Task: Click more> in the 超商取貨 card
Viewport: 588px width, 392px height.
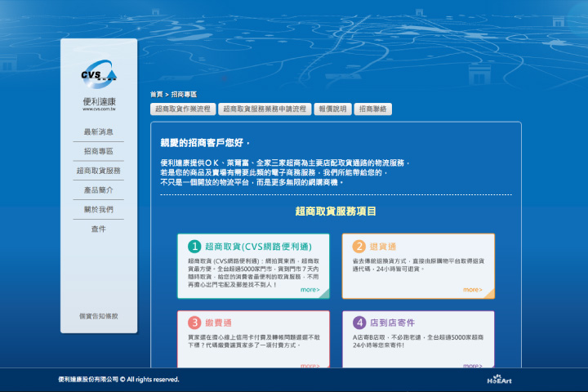Action: click(x=310, y=289)
